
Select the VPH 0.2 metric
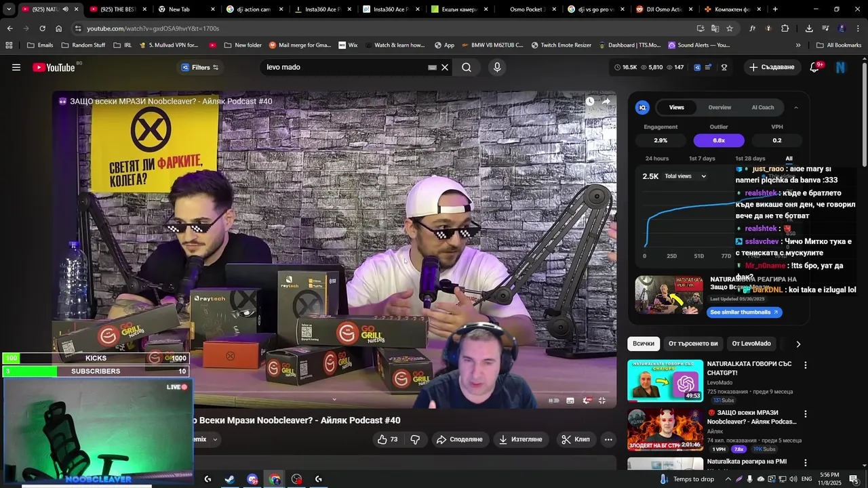coord(777,140)
